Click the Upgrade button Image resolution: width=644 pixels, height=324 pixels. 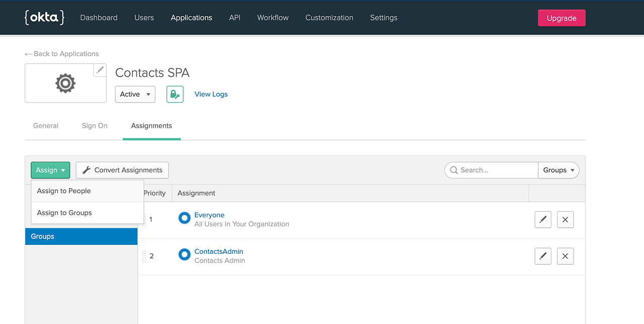click(561, 17)
